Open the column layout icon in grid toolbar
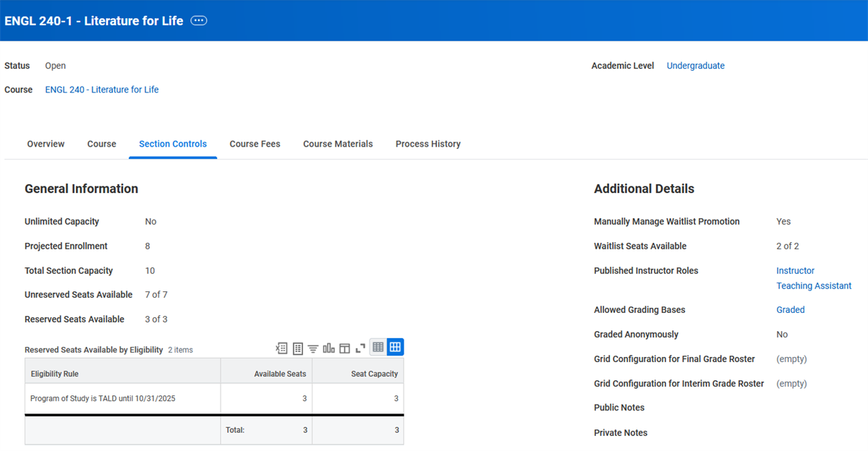The image size is (868, 451). 344,348
